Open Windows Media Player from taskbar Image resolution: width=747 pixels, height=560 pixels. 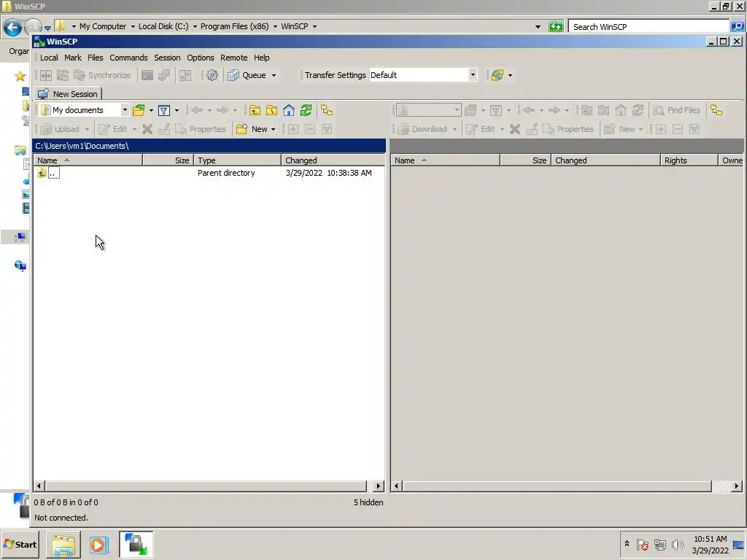98,545
